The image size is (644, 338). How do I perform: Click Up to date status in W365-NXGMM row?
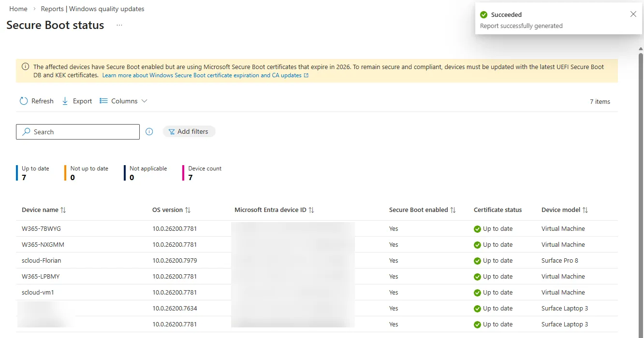(x=498, y=245)
